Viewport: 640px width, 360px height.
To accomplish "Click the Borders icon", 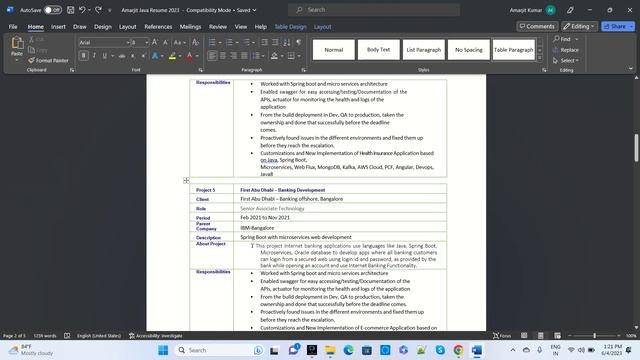I will click(x=291, y=56).
